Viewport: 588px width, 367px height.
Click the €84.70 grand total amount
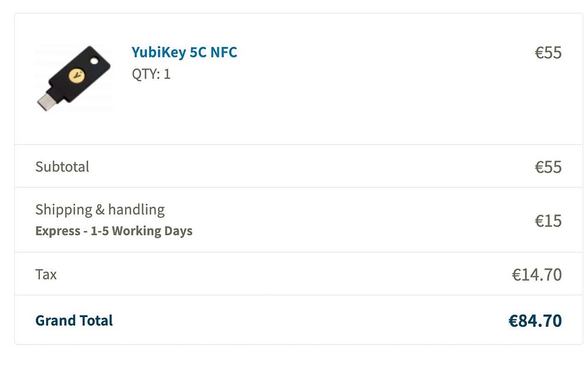(x=534, y=321)
